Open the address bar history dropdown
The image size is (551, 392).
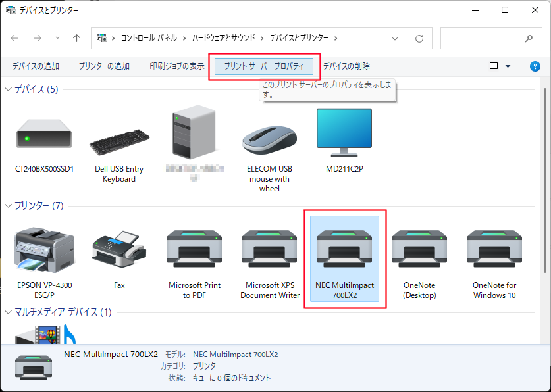395,38
